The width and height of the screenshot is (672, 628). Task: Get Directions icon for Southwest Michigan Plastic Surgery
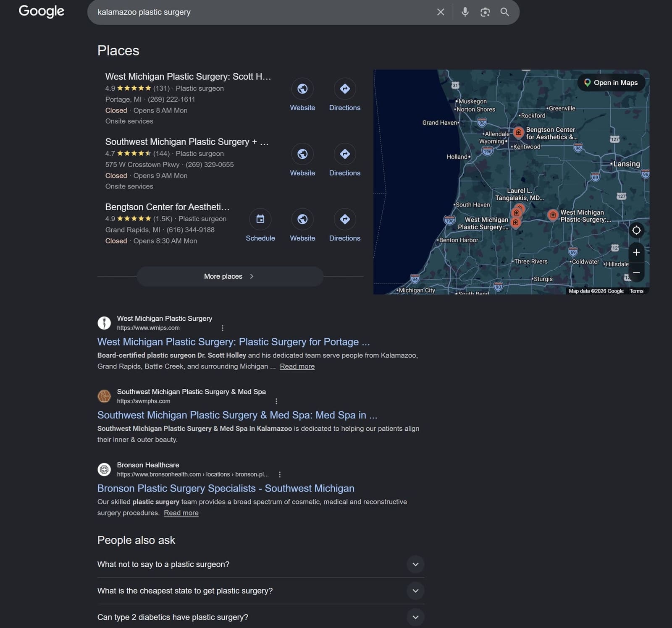click(x=345, y=154)
